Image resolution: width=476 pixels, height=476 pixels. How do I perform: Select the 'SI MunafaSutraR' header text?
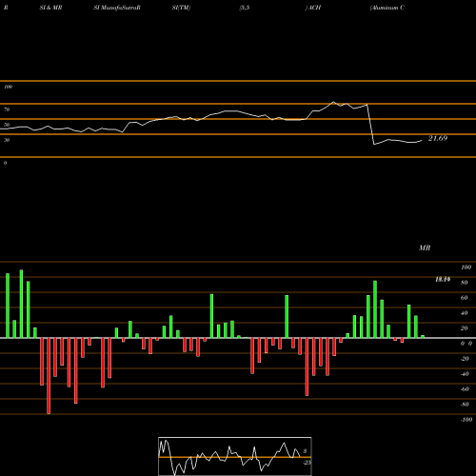point(117,8)
